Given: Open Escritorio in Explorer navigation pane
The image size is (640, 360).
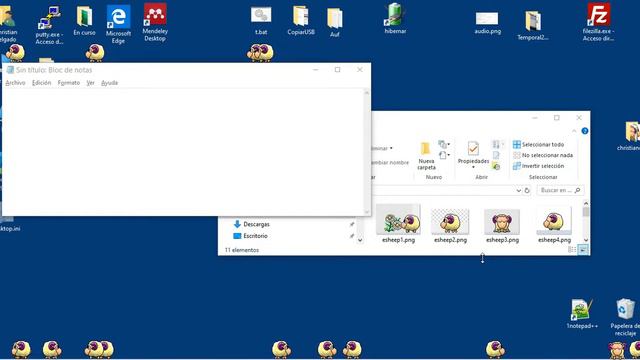Looking at the screenshot, I should (250, 236).
